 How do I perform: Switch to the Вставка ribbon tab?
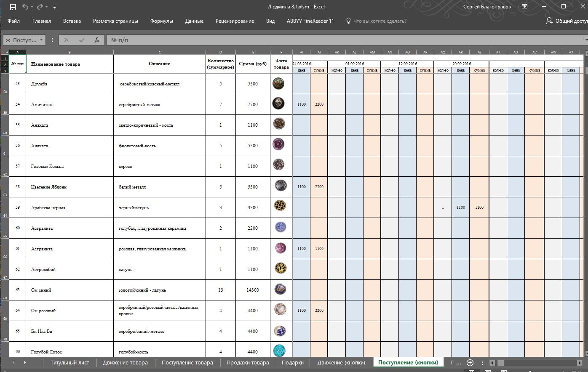(72, 21)
